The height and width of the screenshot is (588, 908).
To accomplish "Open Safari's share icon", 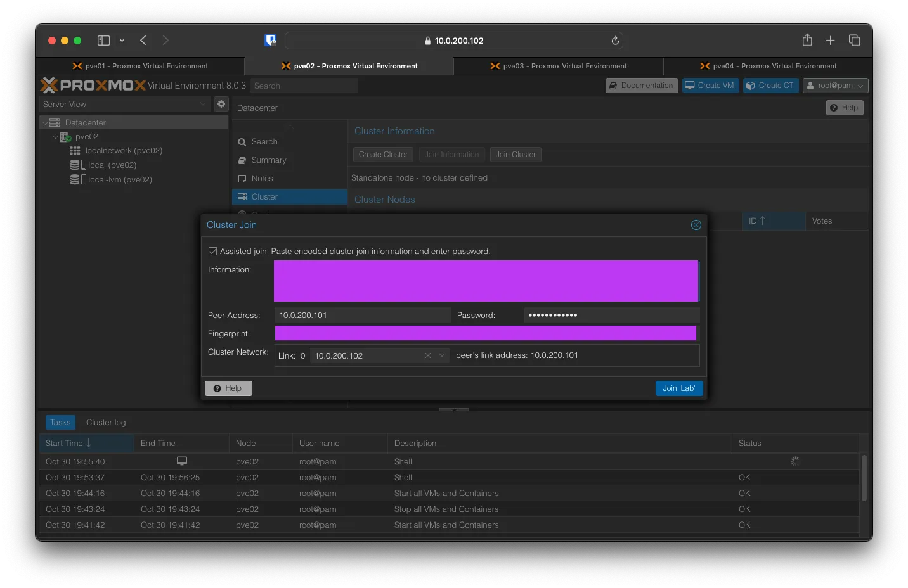I will pos(807,40).
